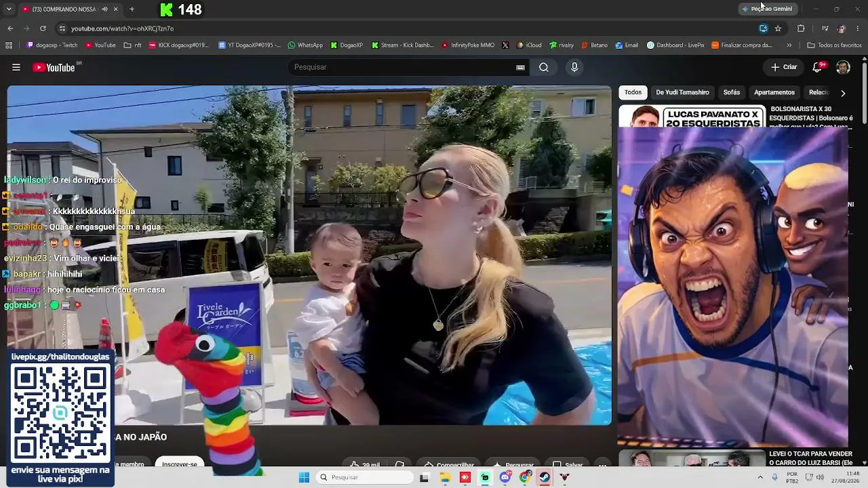Select the Todos filter chip
This screenshot has width=868, height=488.
633,92
